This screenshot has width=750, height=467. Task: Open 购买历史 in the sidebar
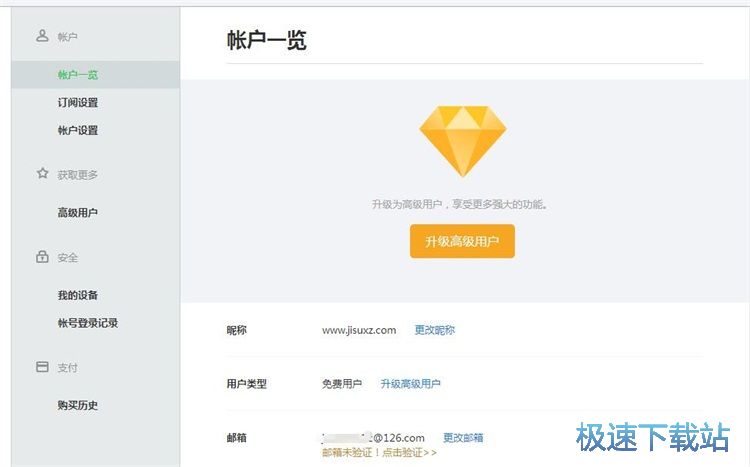[78, 405]
